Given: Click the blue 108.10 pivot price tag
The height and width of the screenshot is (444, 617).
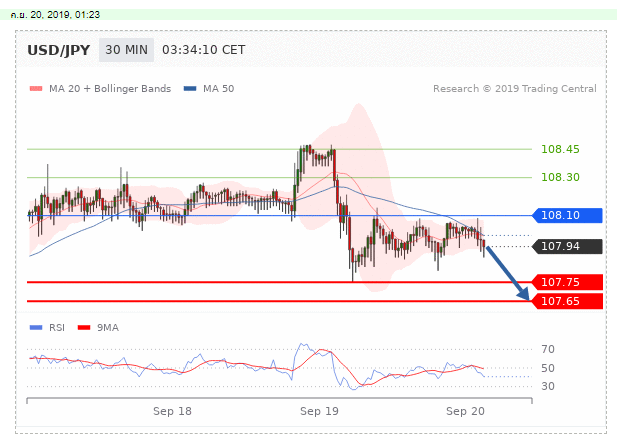Looking at the screenshot, I should point(567,215).
